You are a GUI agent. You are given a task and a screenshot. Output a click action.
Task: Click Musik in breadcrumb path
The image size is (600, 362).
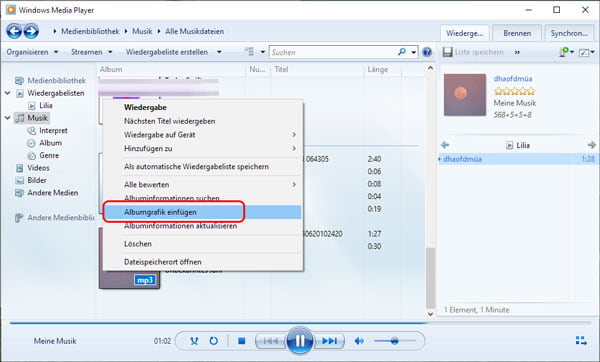click(x=142, y=31)
